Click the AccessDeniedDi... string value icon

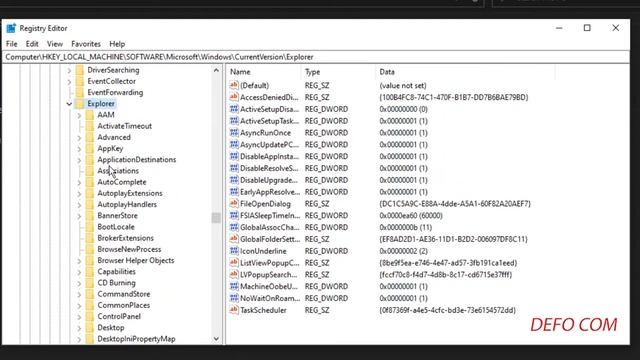pos(234,97)
